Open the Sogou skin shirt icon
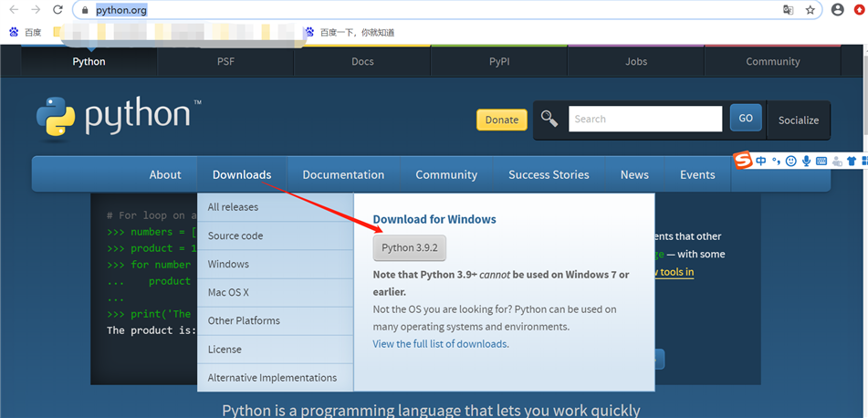 (x=852, y=162)
